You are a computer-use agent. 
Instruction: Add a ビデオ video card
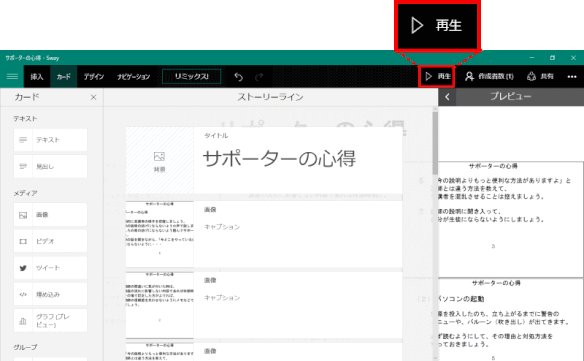[x=50, y=241]
